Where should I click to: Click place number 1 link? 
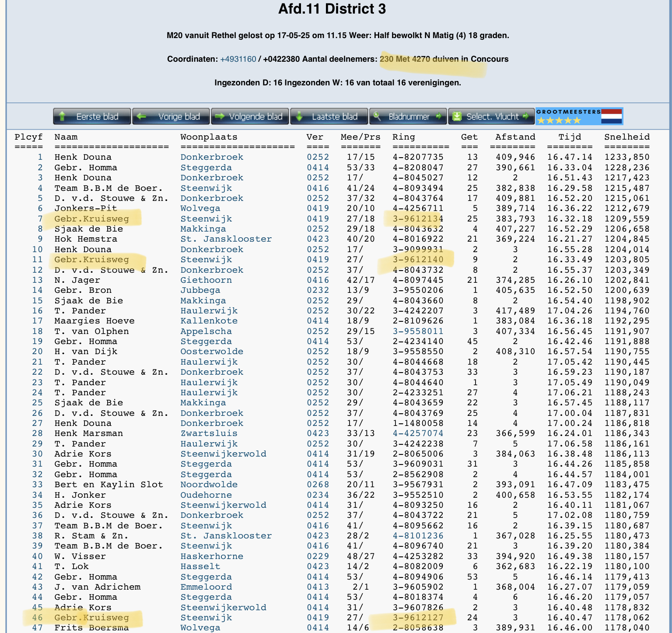click(40, 157)
